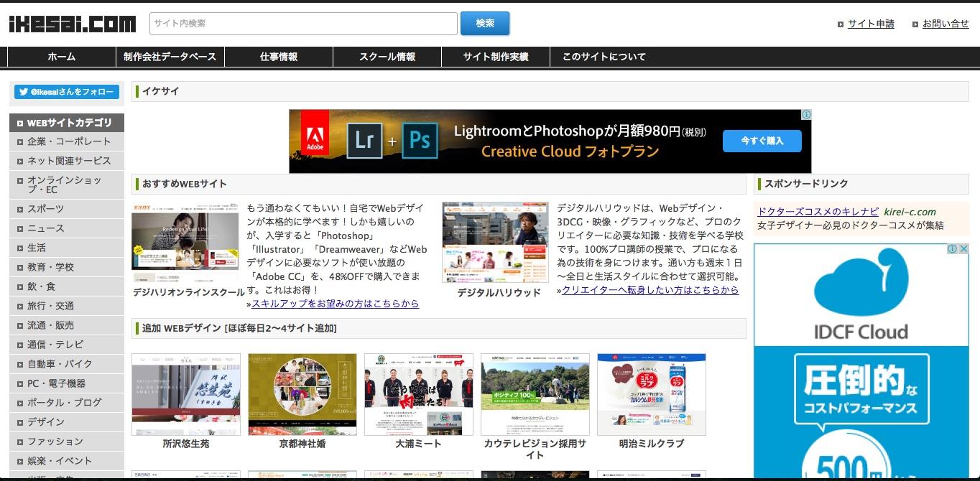Viewport: 980px width, 481px height.
Task: Click the ikesai.com site logo
Action: (72, 24)
